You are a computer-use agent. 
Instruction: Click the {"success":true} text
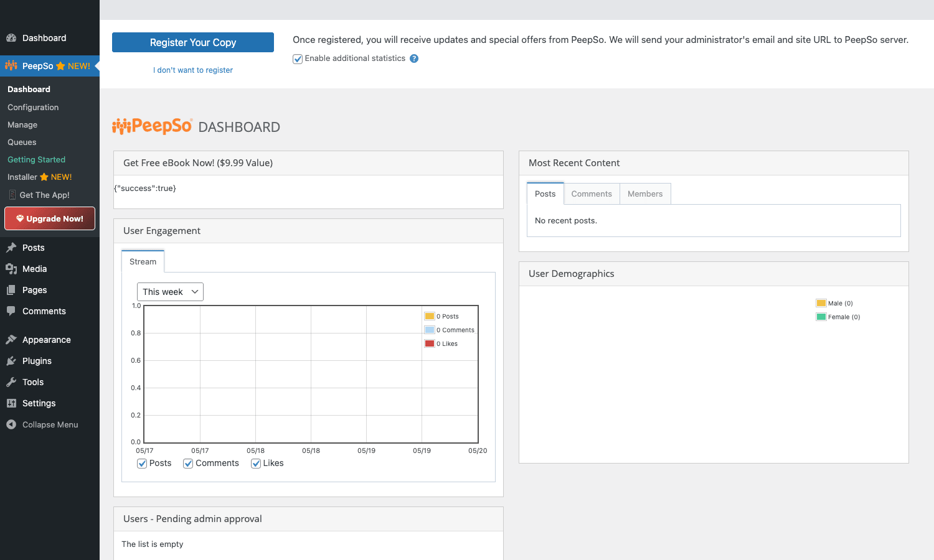(145, 188)
